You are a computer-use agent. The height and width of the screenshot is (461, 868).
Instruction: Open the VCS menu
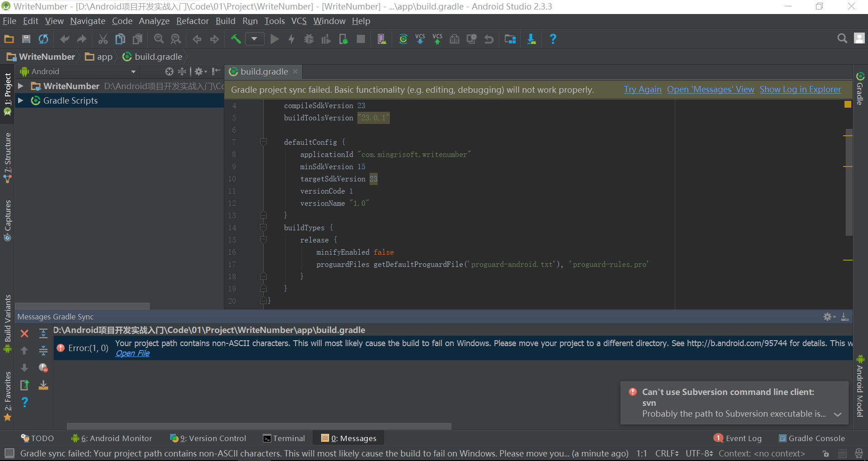(299, 21)
